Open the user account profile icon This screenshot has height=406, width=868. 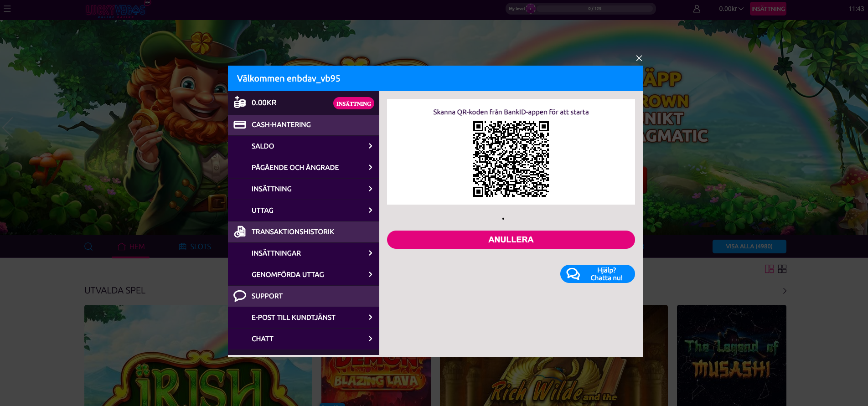[697, 9]
